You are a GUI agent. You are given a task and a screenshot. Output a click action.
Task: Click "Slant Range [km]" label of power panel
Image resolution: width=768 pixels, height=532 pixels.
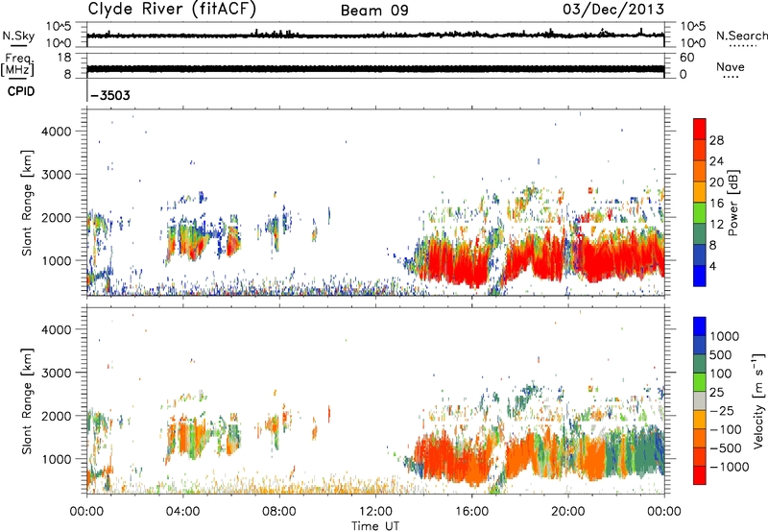point(27,203)
